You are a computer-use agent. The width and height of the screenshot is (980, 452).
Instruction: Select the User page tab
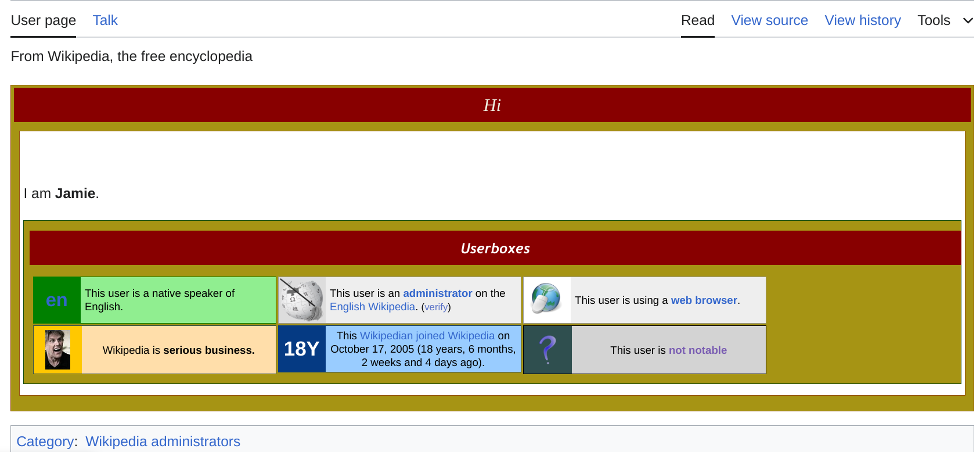click(x=44, y=20)
